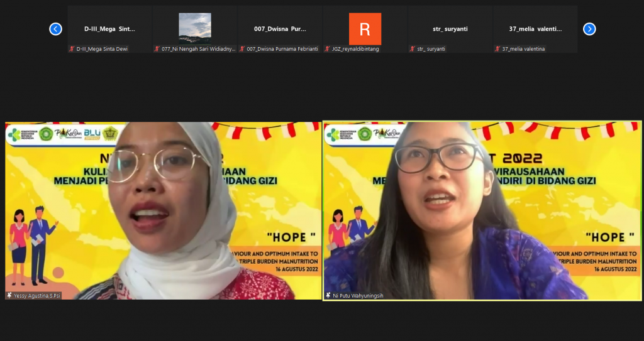
Task: Click the 'JGZ_reynaldibintang' name label
Action: (356, 49)
